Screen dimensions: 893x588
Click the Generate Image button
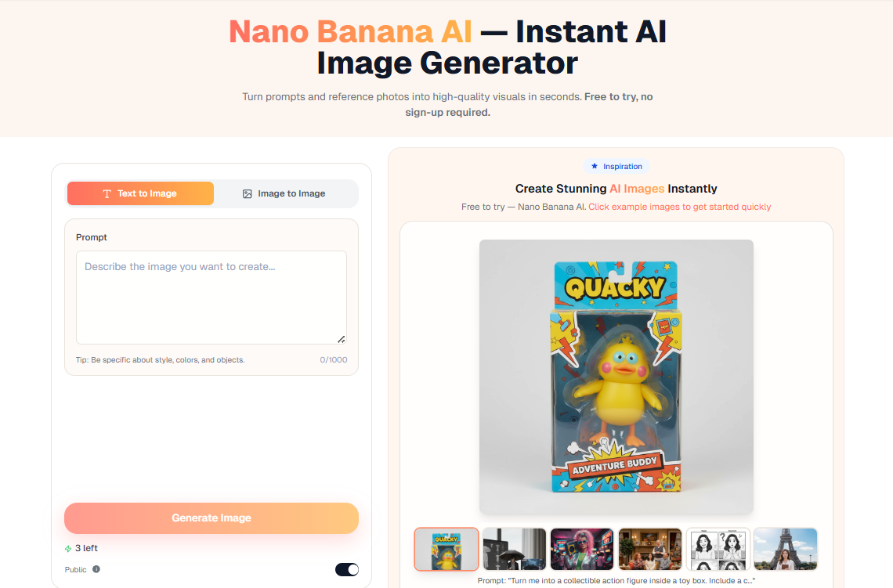(x=211, y=518)
